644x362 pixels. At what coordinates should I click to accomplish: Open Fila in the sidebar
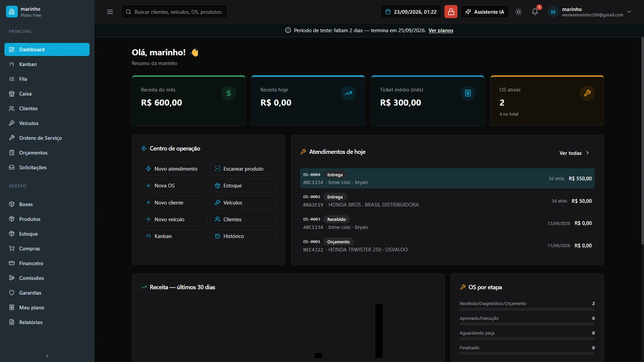[x=47, y=79]
